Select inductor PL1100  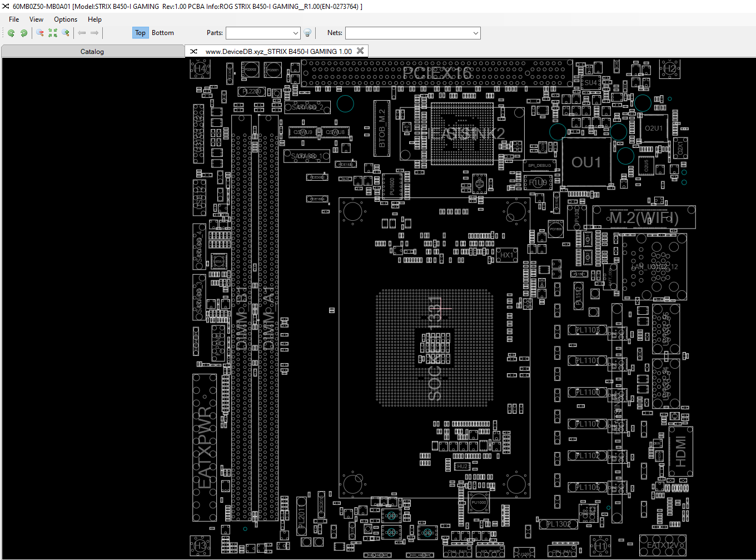588,392
